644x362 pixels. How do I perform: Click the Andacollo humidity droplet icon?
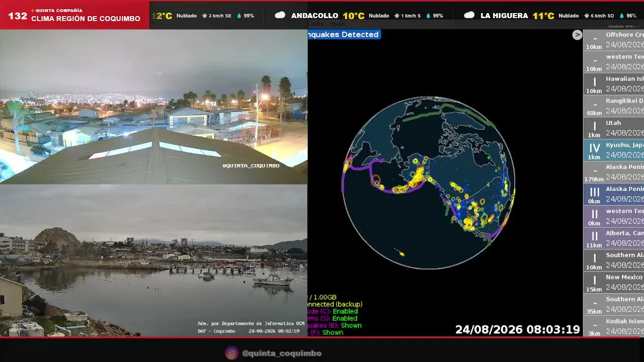click(428, 16)
